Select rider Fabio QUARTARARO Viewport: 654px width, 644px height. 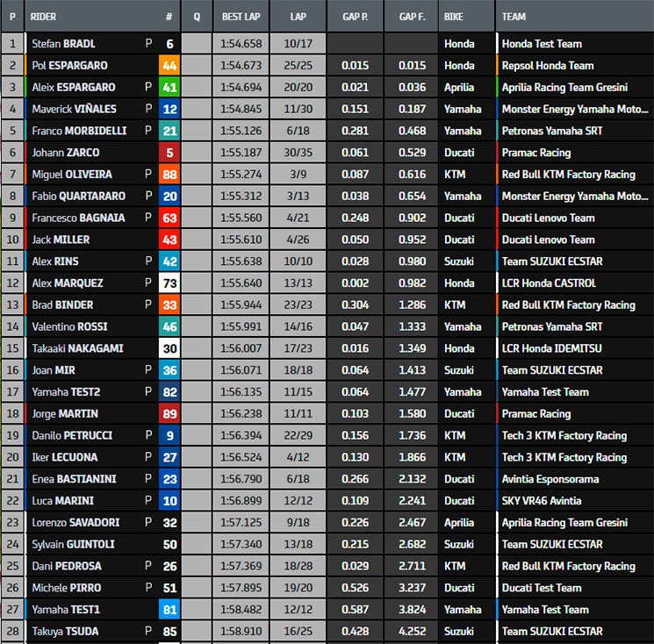point(78,196)
